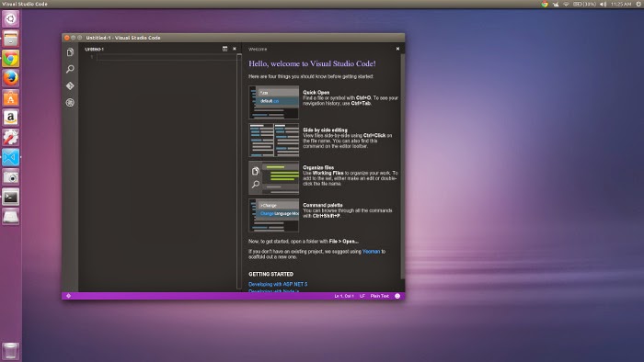Close the Welcome pane
This screenshot has height=362, width=644.
397,49
